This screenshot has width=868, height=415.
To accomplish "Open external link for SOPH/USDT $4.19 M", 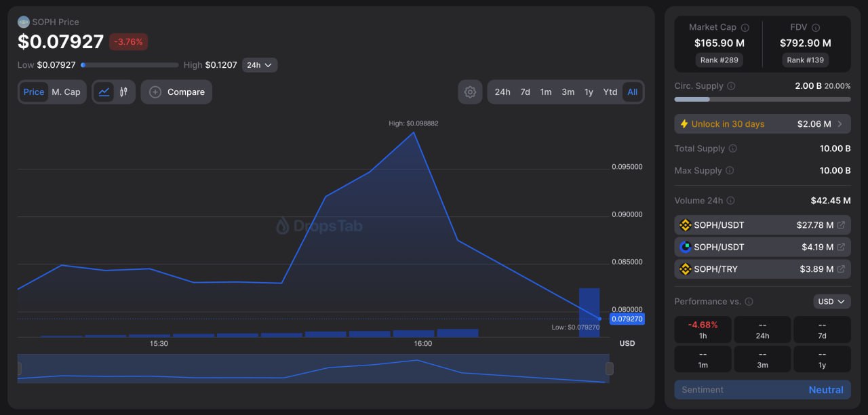I will click(842, 247).
